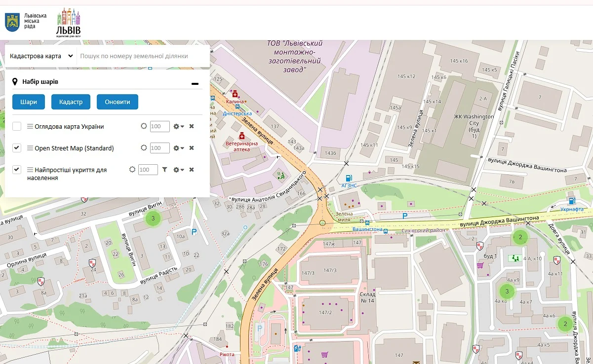The width and height of the screenshot is (593, 364).
Task: Click the land parcel number search field
Action: tap(143, 56)
